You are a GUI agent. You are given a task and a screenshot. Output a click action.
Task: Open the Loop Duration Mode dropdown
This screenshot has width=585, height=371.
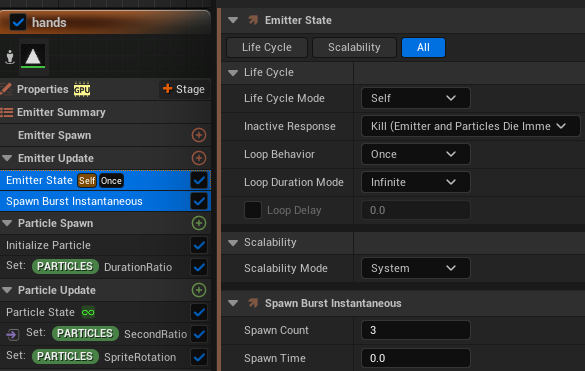coord(416,182)
